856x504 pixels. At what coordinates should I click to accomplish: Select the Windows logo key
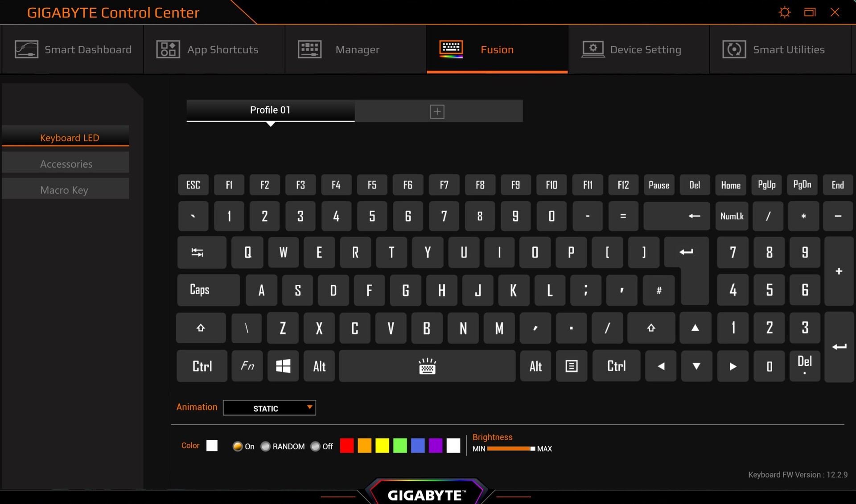(x=283, y=366)
